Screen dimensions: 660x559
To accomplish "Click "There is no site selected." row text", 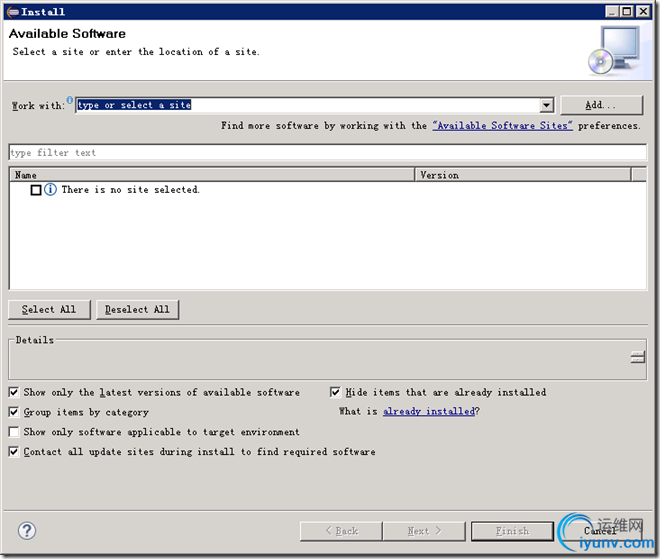I will point(130,189).
